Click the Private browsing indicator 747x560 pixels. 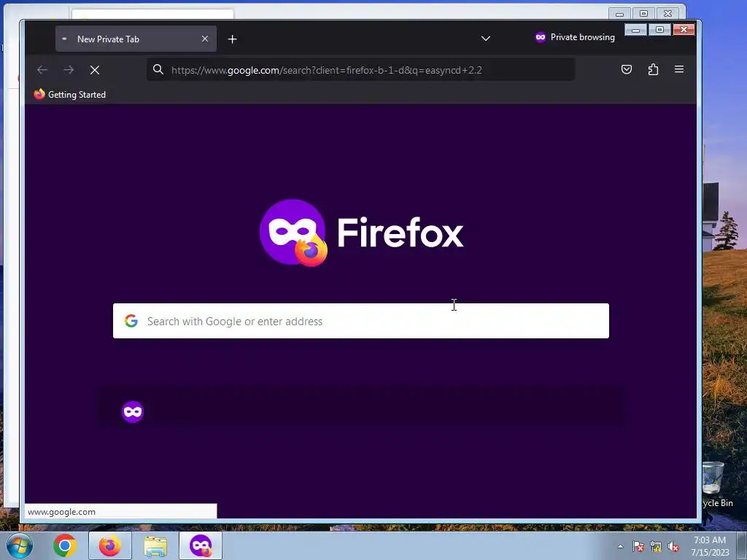coord(575,37)
